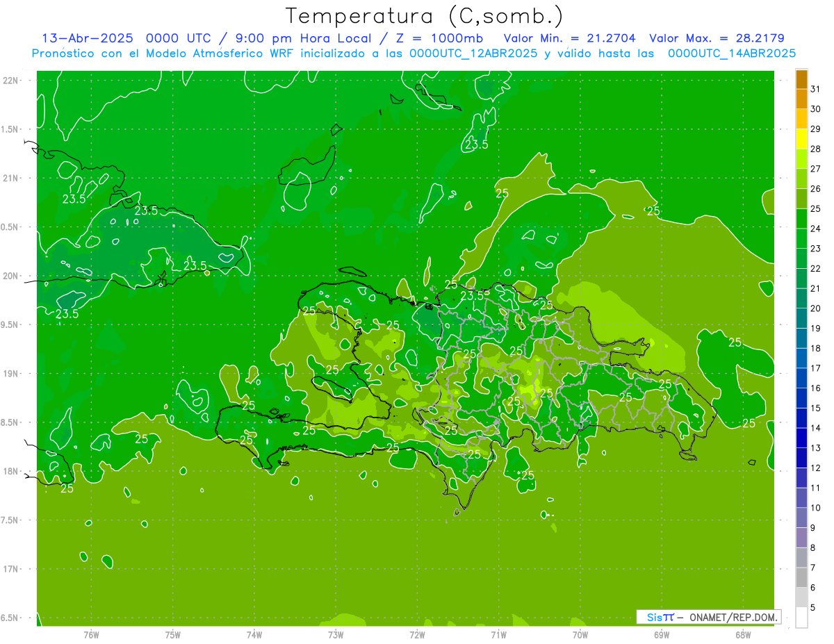The height and width of the screenshot is (644, 834).
Task: Click the "17N" latitude axis label
Action: tap(12, 569)
